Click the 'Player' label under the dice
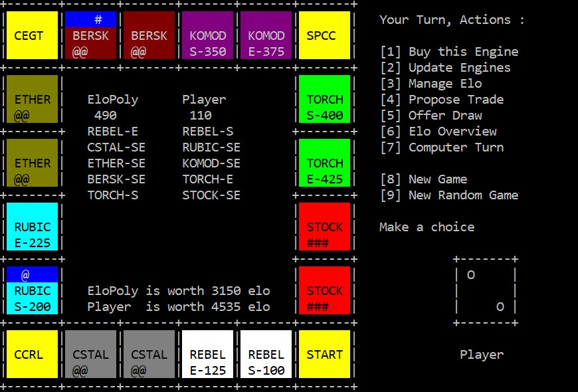This screenshot has height=392, width=578. click(x=482, y=354)
